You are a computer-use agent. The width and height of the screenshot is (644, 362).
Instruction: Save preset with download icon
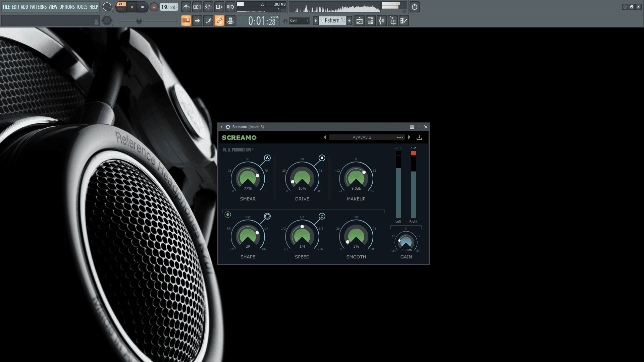[419, 137]
